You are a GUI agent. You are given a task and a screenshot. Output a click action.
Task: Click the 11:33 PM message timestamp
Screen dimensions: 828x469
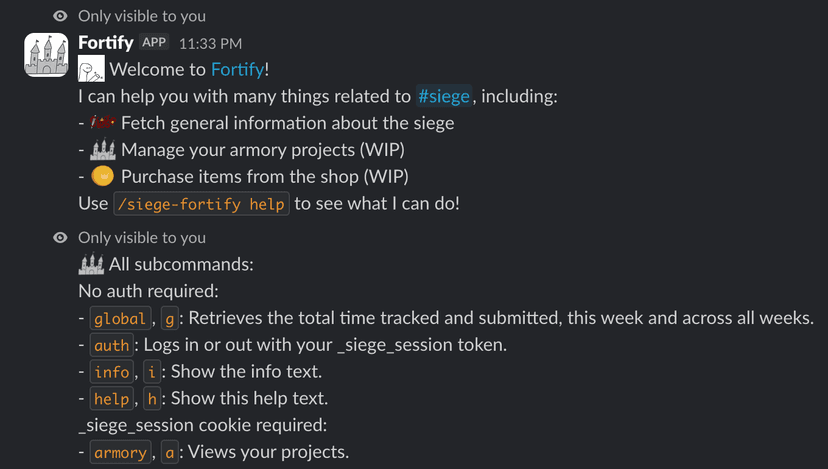[x=210, y=44]
